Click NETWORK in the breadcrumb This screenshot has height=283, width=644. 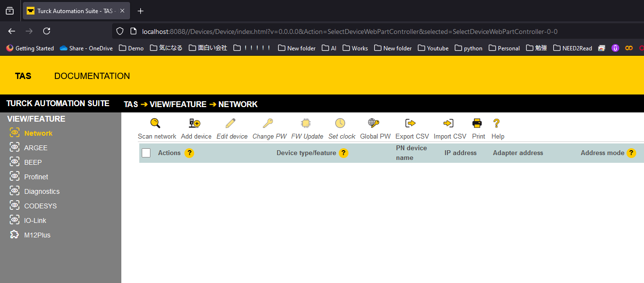(x=238, y=104)
